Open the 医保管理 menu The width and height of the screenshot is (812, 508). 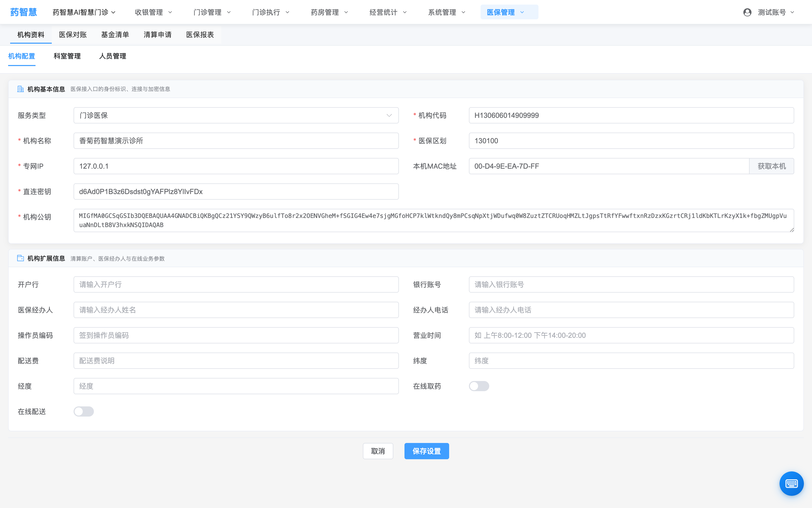pyautogui.click(x=509, y=12)
